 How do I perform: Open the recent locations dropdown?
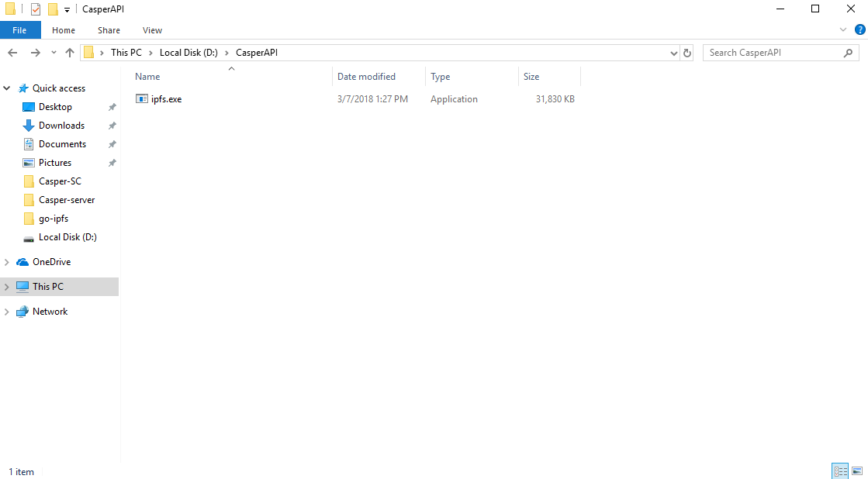54,53
